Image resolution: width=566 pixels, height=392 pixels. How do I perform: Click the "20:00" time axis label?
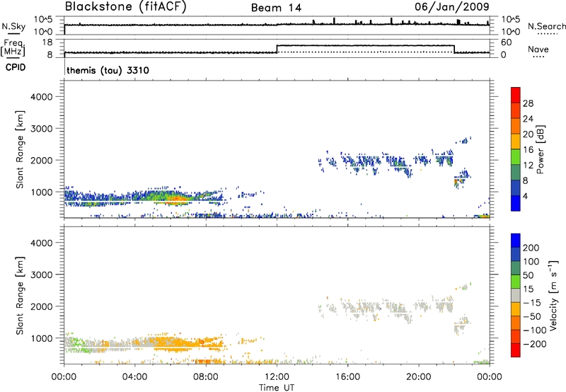[418, 377]
